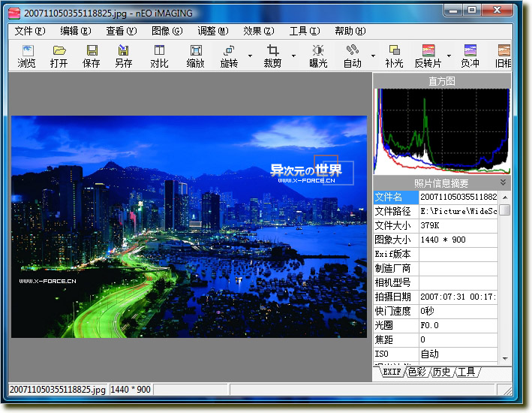Select the 文件名 row label

pyautogui.click(x=396, y=197)
